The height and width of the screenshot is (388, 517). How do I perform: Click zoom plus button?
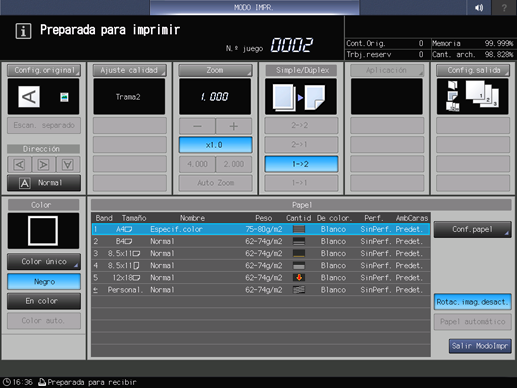coord(234,126)
